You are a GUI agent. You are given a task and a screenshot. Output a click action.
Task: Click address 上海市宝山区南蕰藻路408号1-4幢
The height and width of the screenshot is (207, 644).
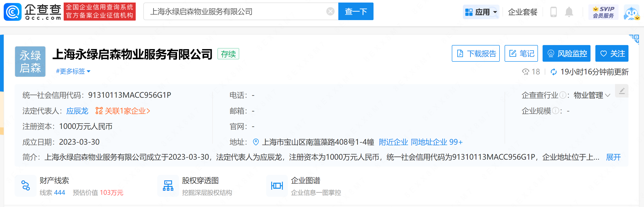pos(318,142)
